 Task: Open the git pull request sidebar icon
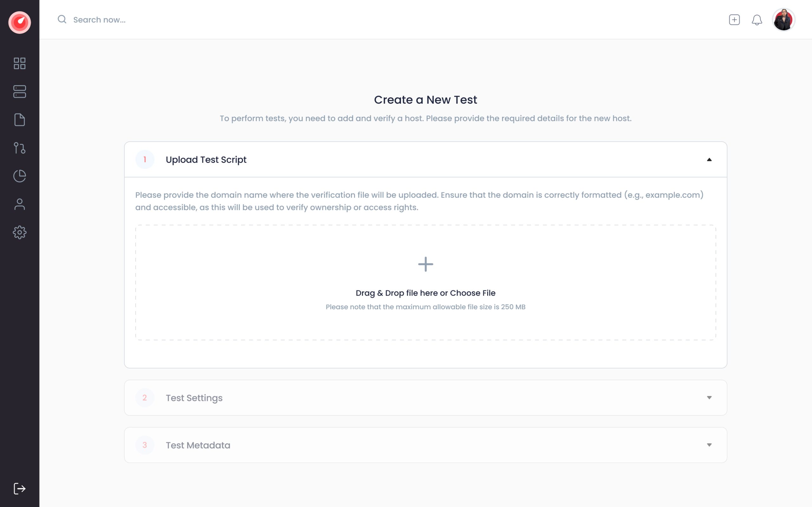(19, 148)
